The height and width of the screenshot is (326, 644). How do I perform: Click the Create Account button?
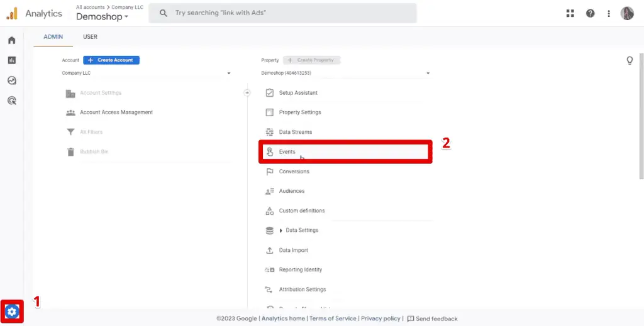111,60
